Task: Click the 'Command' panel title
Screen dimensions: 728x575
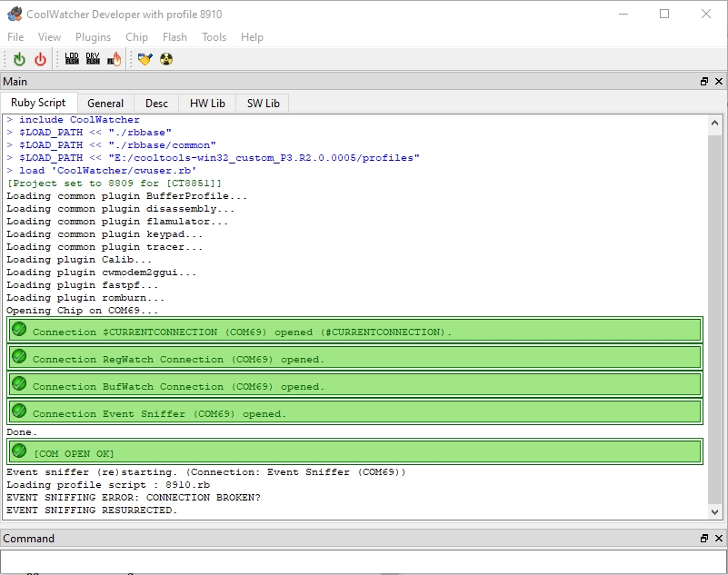Action: (x=29, y=539)
